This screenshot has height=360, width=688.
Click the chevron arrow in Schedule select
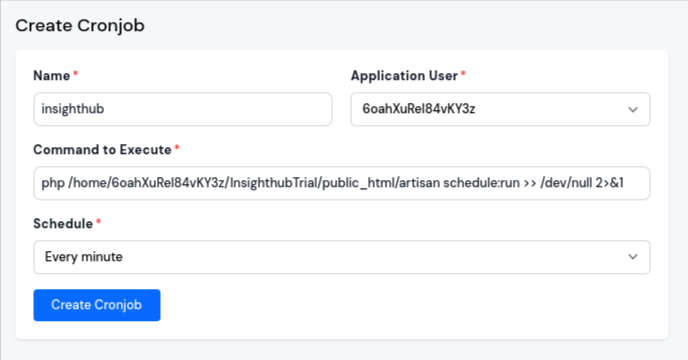(633, 257)
